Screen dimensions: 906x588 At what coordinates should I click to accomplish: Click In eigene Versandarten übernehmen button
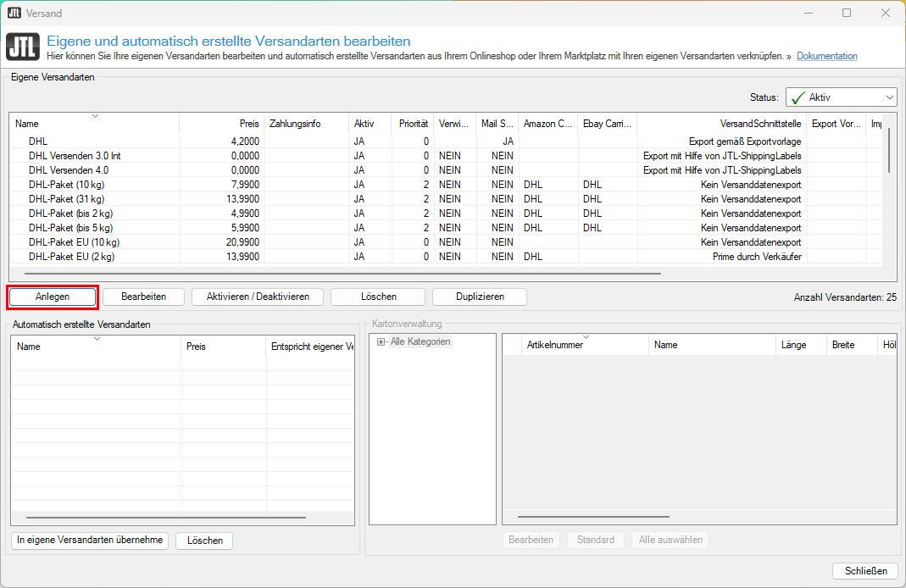[x=90, y=541]
